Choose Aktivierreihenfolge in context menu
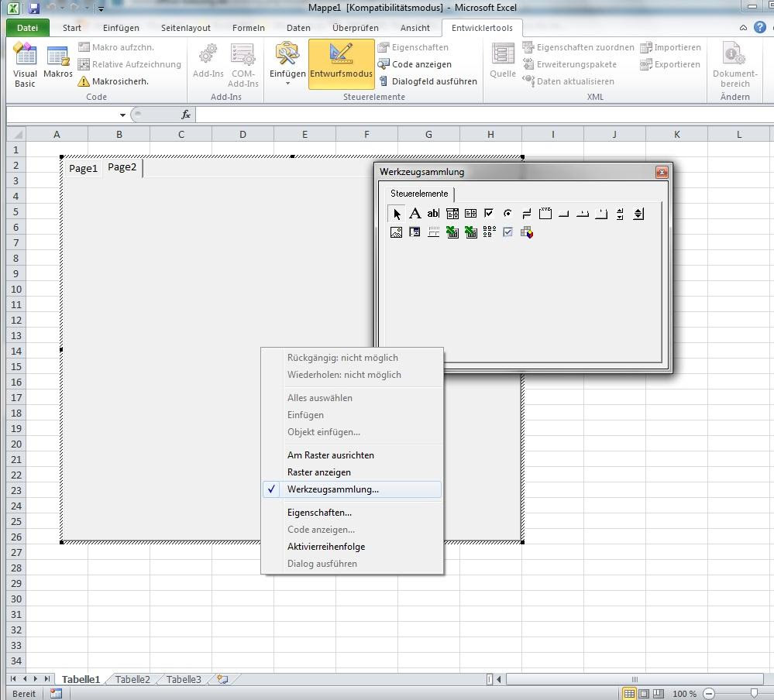 tap(352, 547)
